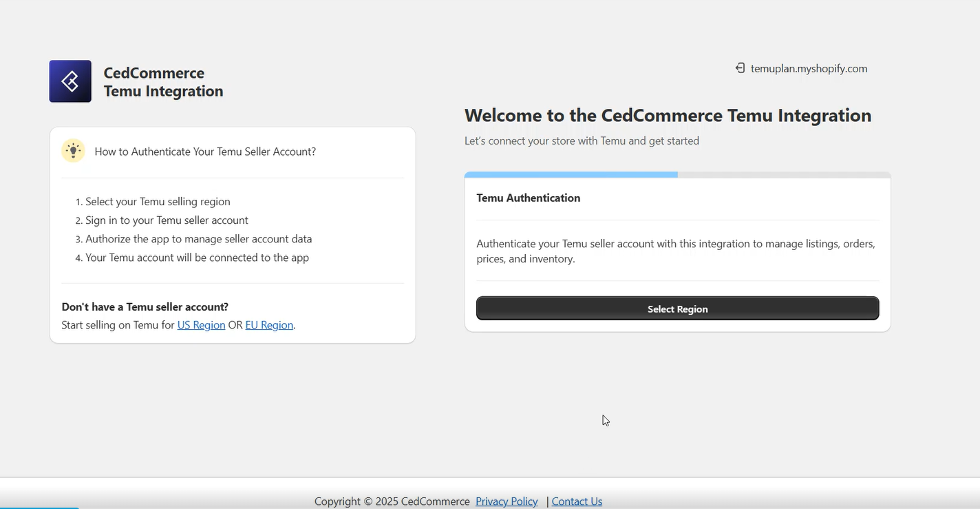
Task: Click the Welcome to CedCommerce Temu Integration heading
Action: (x=668, y=115)
